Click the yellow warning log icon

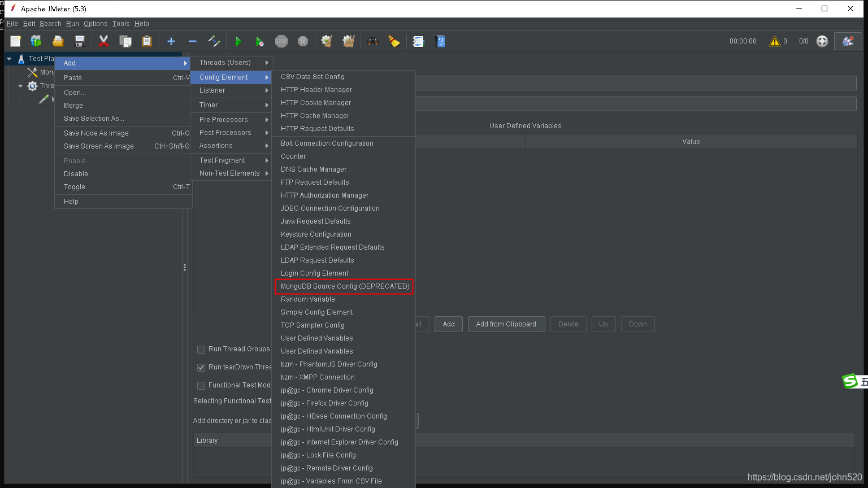[x=774, y=41]
